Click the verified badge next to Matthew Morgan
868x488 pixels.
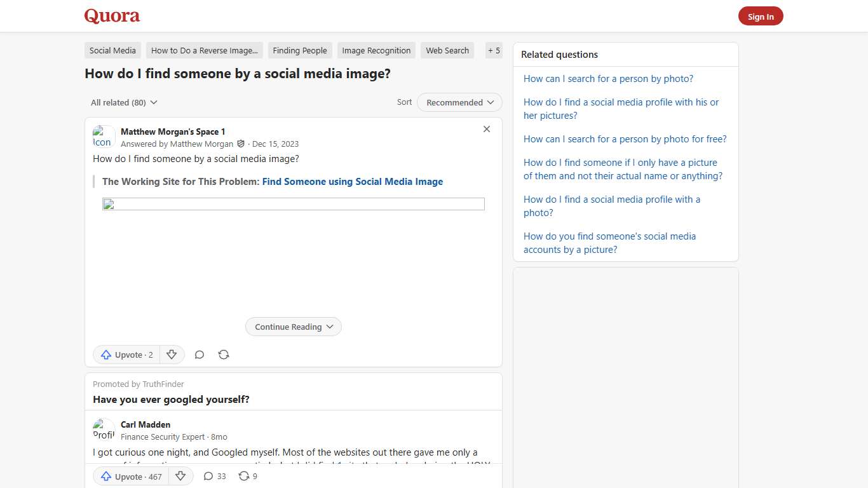click(240, 144)
